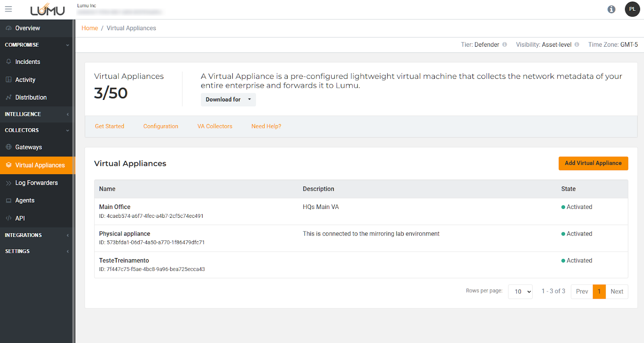Click the Tier Defender info icon
Screen dimensions: 644x343
coord(504,45)
